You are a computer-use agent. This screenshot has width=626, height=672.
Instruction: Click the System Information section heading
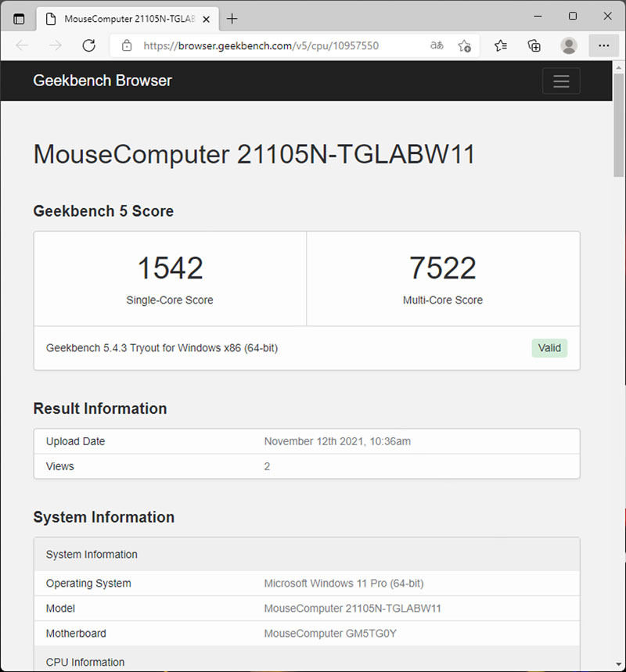tap(104, 517)
